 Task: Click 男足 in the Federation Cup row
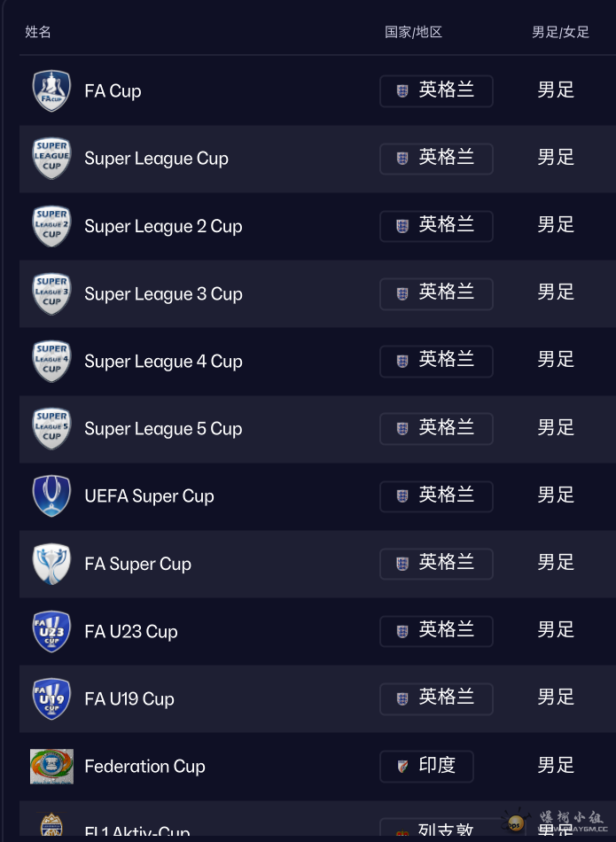[556, 766]
